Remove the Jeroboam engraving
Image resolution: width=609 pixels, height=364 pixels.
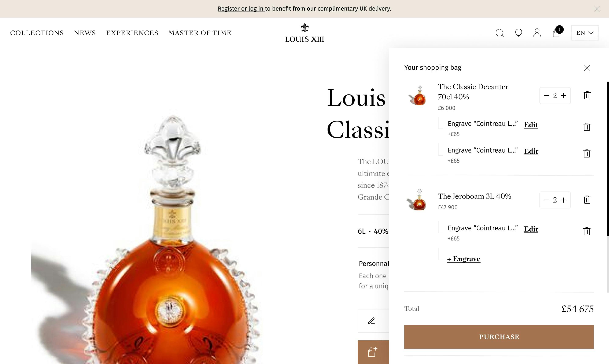tap(587, 231)
